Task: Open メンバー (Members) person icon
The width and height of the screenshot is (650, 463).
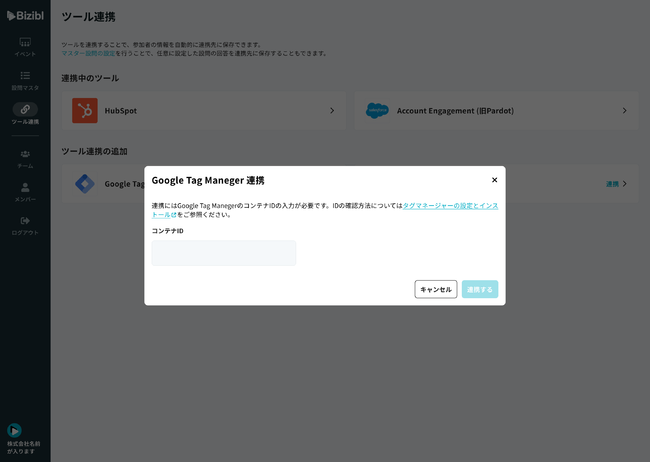Action: tap(25, 187)
